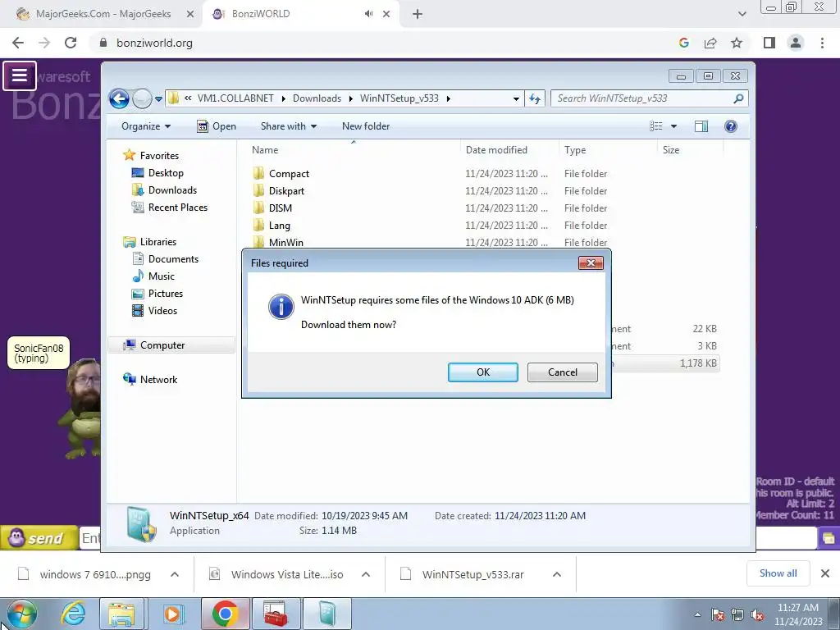Image resolution: width=840 pixels, height=630 pixels.
Task: Click Open in Explorer toolbar
Action: 217,126
